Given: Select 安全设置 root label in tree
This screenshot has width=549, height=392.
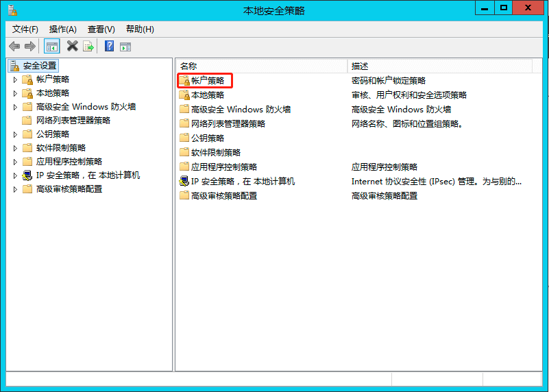Looking at the screenshot, I should tap(40, 66).
